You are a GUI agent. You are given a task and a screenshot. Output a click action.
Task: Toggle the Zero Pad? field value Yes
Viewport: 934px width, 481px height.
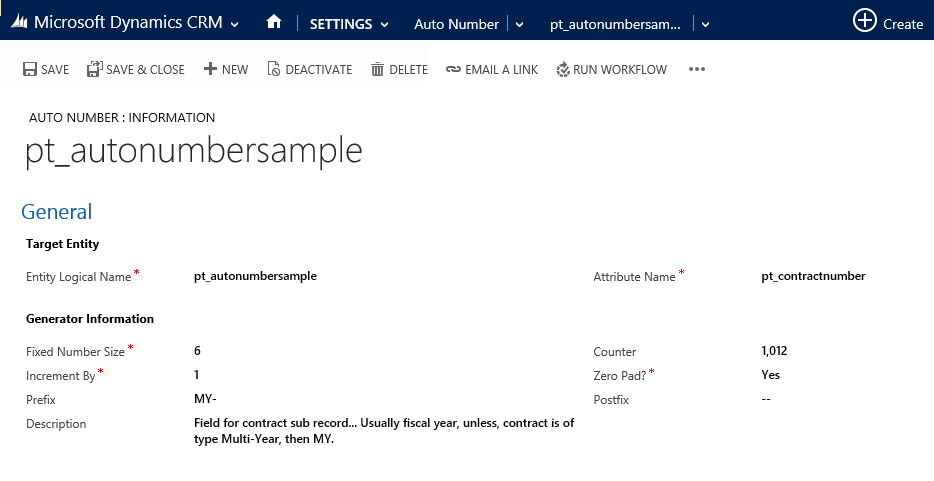pos(770,375)
